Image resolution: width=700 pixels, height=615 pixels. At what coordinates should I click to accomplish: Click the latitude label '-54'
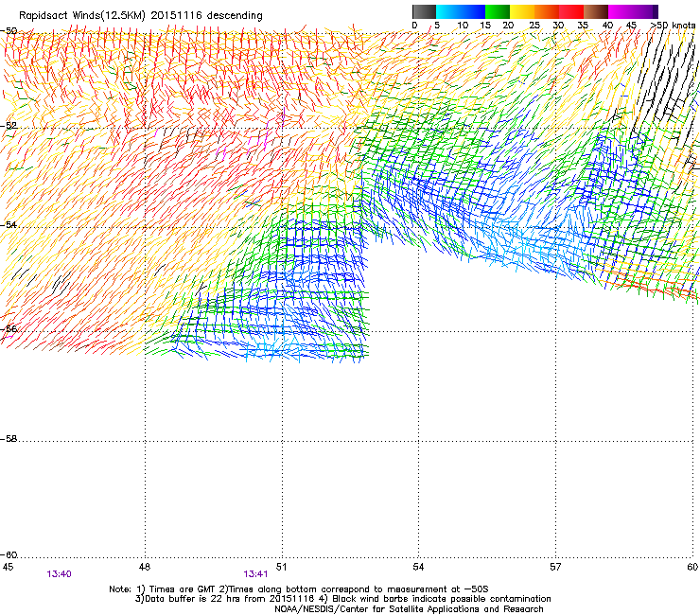coord(9,224)
